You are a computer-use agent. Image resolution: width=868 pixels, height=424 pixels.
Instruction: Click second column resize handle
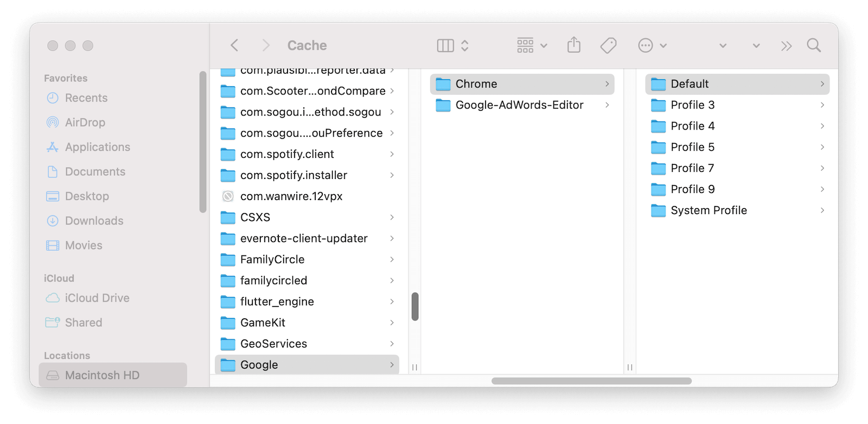630,368
